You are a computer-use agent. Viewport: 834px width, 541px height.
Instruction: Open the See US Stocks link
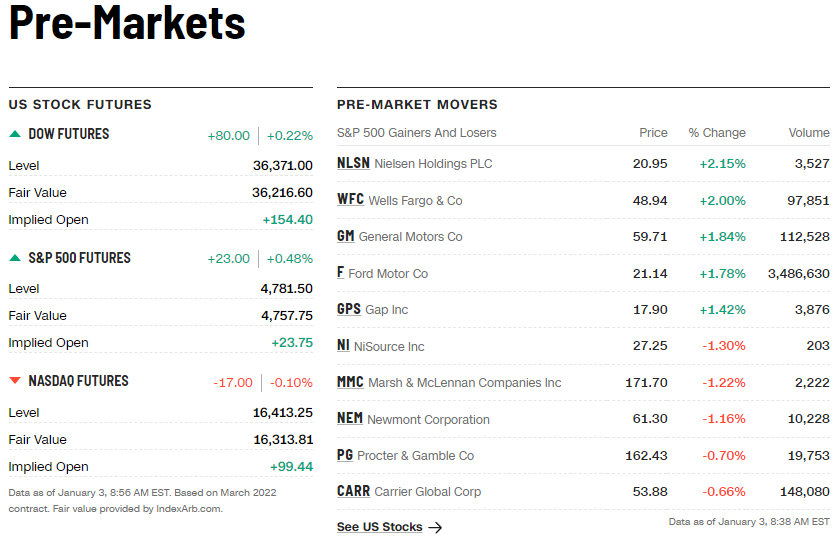(380, 527)
